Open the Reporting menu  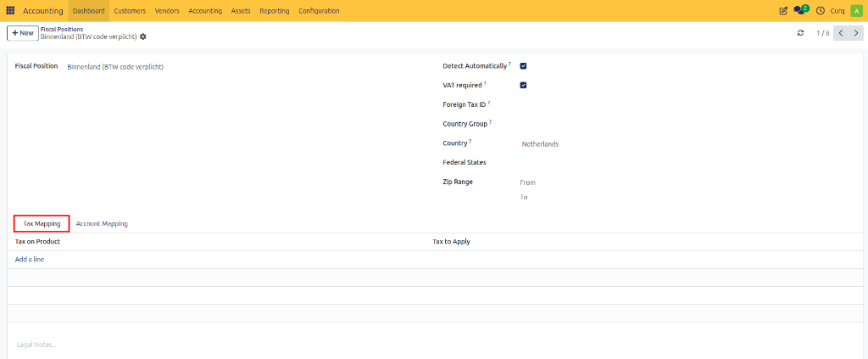[274, 10]
